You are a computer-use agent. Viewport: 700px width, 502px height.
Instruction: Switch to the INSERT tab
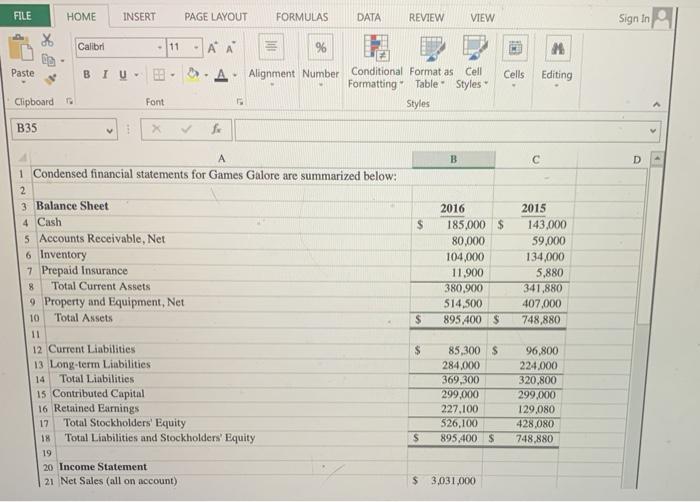pyautogui.click(x=139, y=17)
